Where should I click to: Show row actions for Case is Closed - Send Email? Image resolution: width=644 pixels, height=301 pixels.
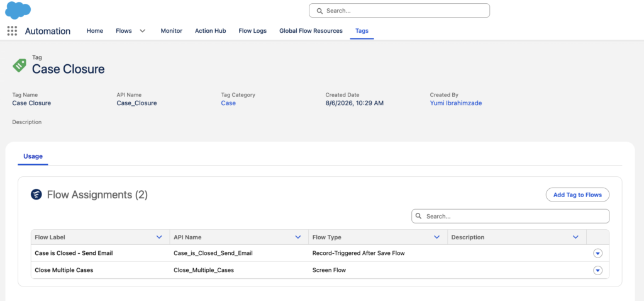(597, 253)
